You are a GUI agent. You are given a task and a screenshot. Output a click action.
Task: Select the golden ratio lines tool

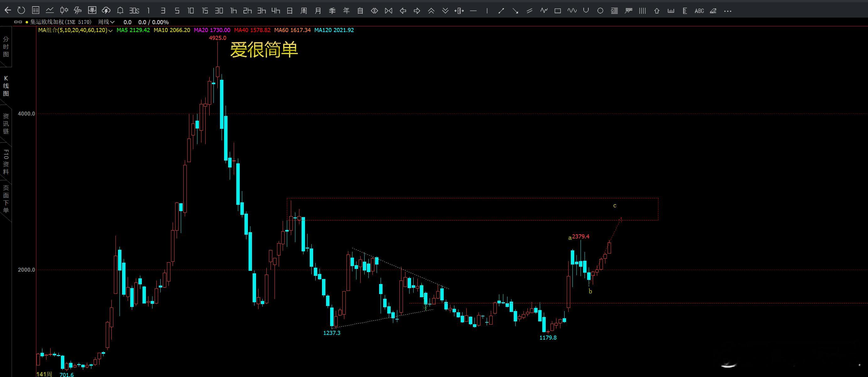tap(614, 11)
